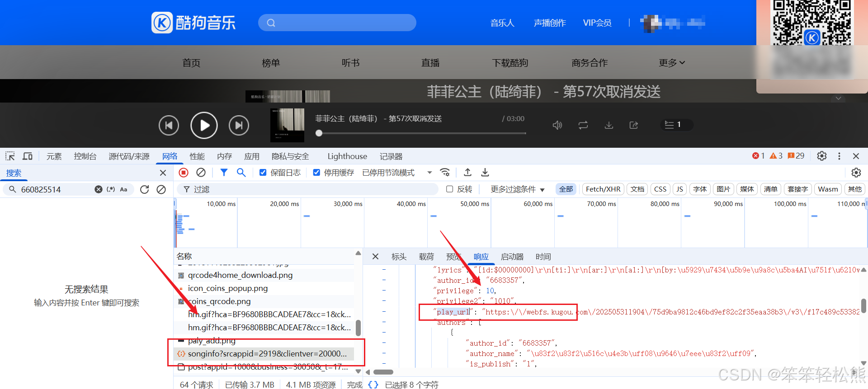The height and width of the screenshot is (389, 868).
Task: Filter requests by 图片 type
Action: pos(723,189)
